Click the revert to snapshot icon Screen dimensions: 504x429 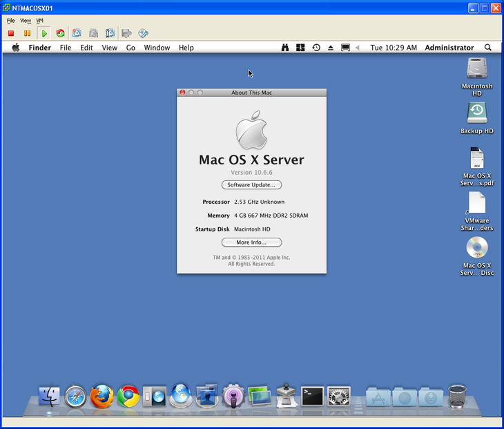(x=93, y=33)
